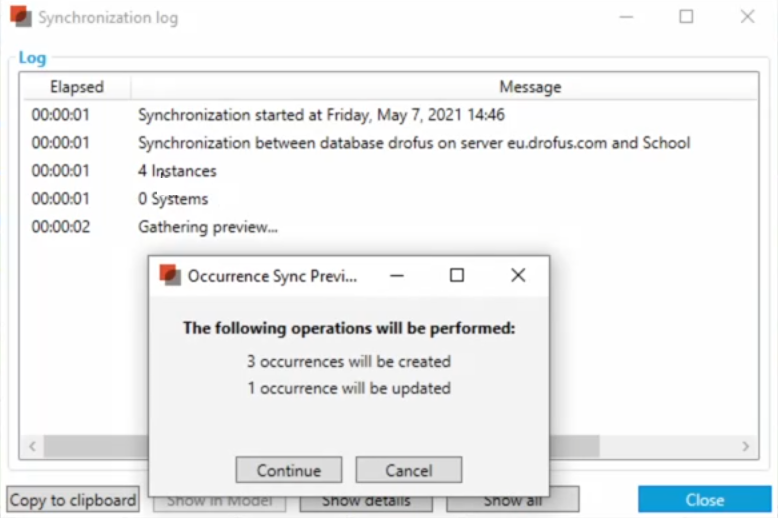778x518 pixels.
Task: Close the Synchronization log with the blue Close button
Action: [x=704, y=500]
